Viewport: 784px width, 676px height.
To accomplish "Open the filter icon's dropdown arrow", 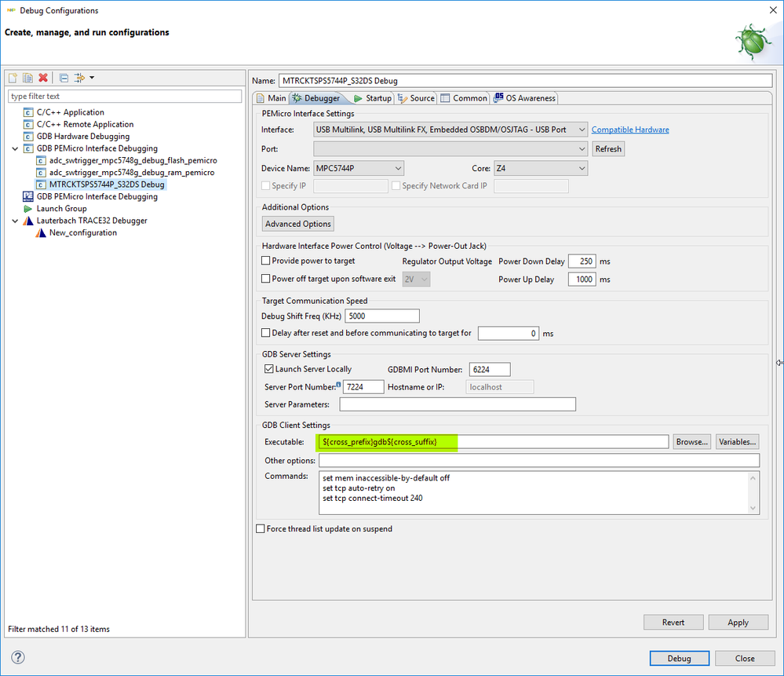I will [92, 78].
